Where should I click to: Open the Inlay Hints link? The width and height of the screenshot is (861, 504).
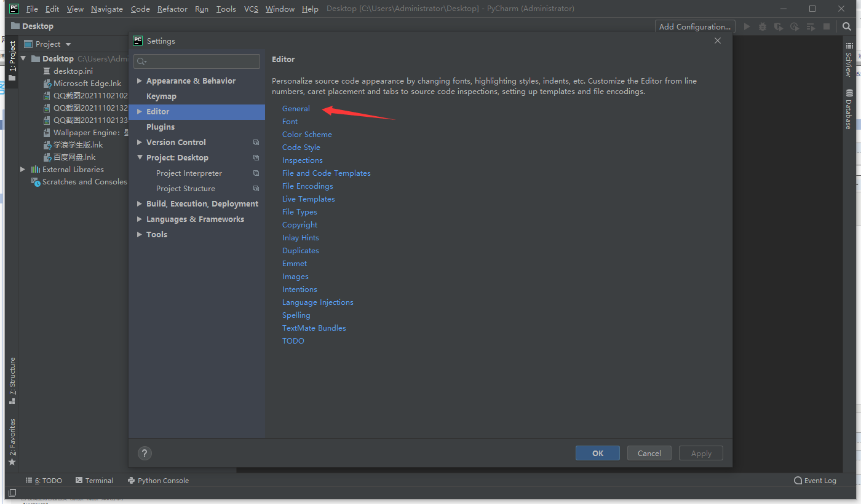[301, 237]
